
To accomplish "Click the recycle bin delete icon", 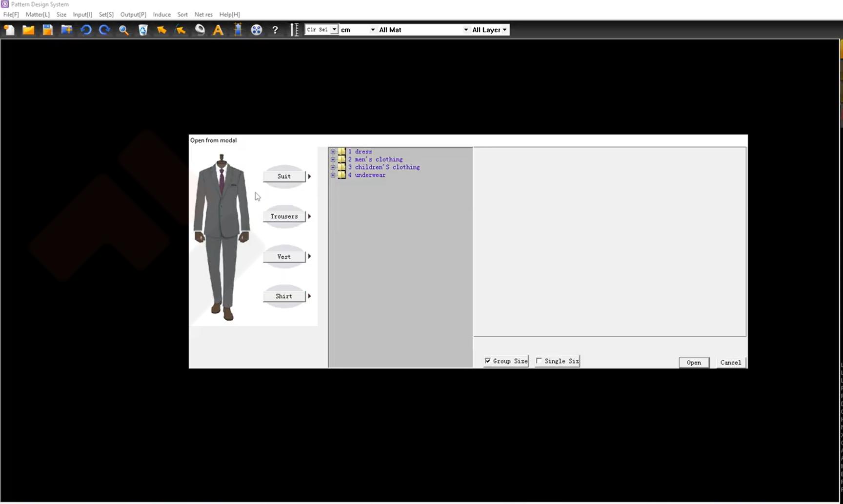I will pos(143,30).
